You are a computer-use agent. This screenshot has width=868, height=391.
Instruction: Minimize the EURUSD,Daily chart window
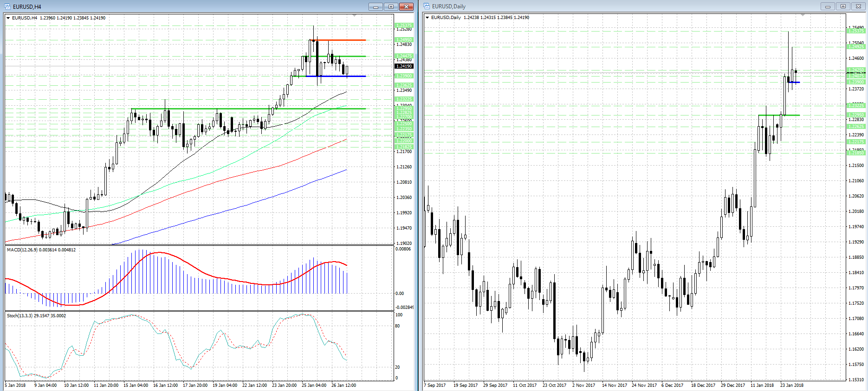pyautogui.click(x=827, y=6)
